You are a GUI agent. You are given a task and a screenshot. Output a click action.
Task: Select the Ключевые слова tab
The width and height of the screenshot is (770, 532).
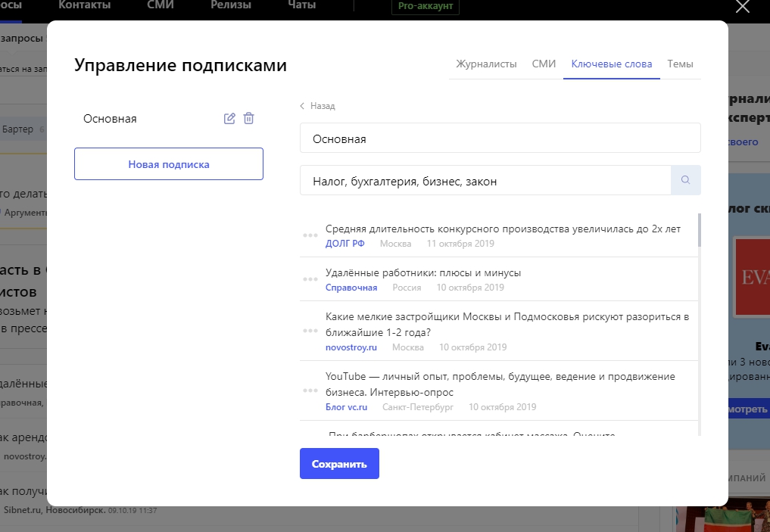[x=611, y=64]
